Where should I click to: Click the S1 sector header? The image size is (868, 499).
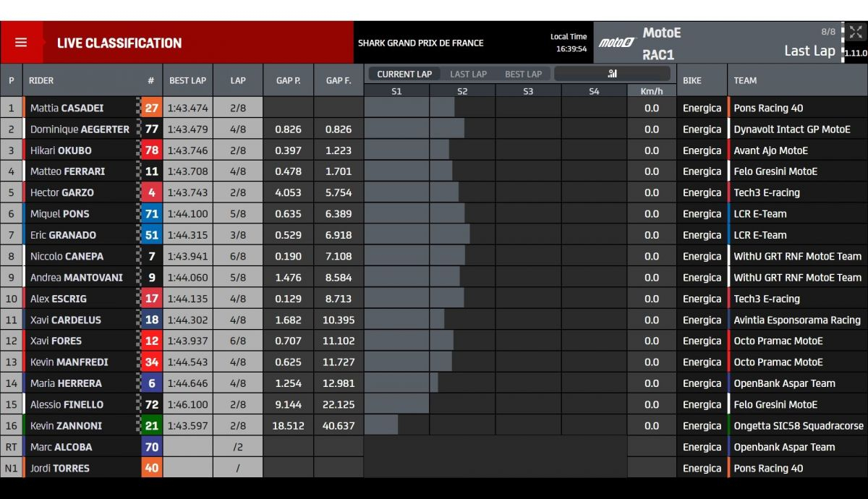point(396,91)
